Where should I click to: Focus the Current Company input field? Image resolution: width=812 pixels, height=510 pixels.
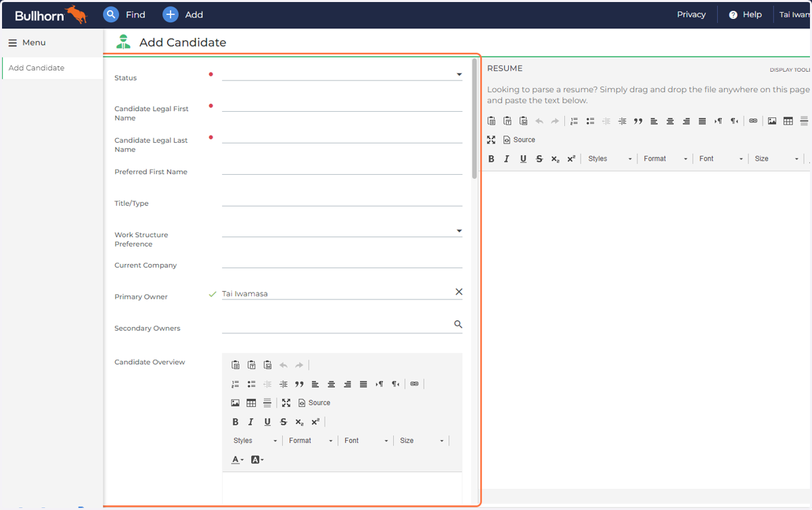342,261
